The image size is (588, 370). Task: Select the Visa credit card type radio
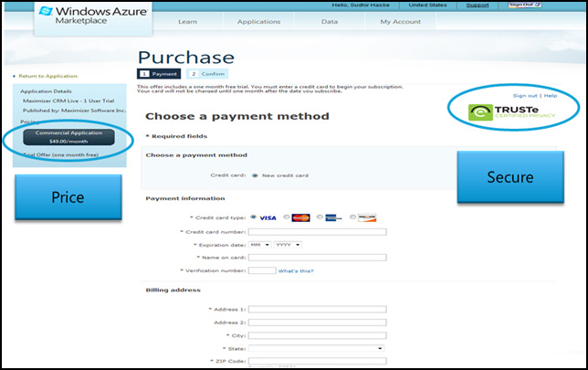[x=254, y=217]
